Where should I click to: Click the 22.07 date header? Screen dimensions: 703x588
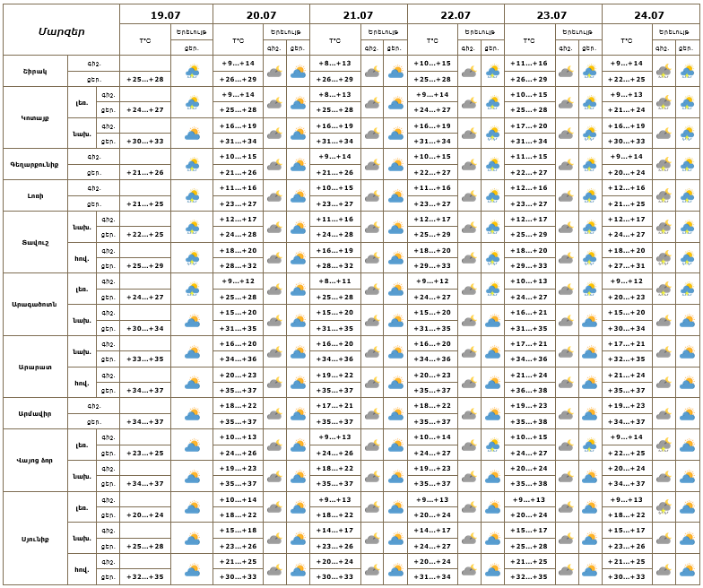456,15
